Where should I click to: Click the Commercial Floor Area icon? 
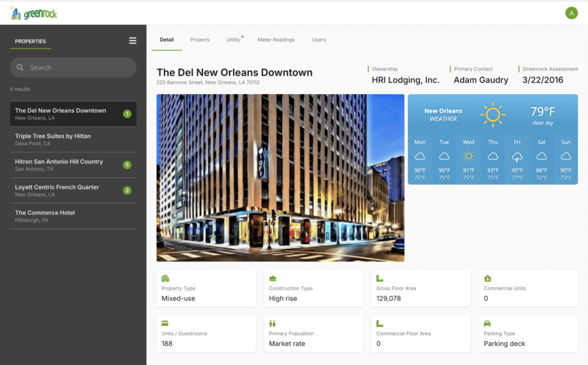(379, 323)
